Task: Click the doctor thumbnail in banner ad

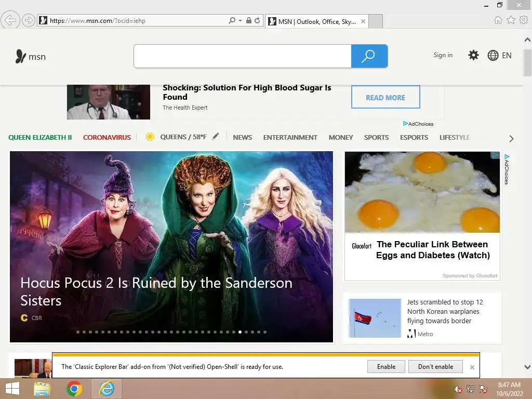Action: 109,102
